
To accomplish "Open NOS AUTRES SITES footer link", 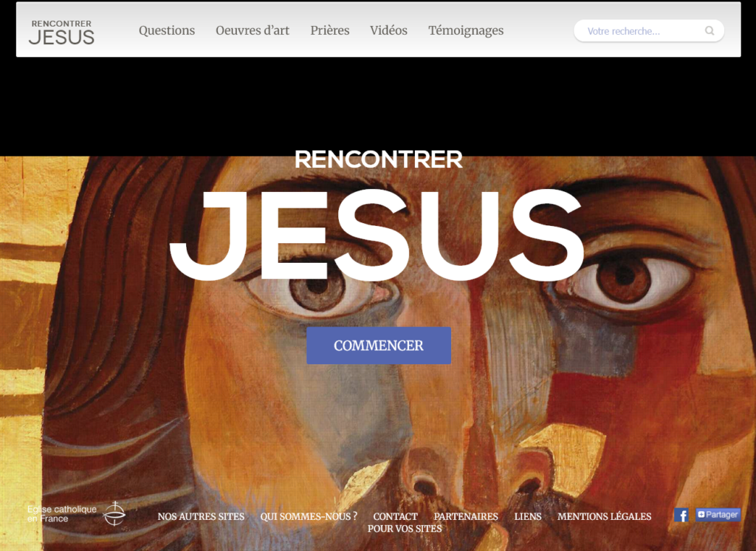I will (x=201, y=516).
